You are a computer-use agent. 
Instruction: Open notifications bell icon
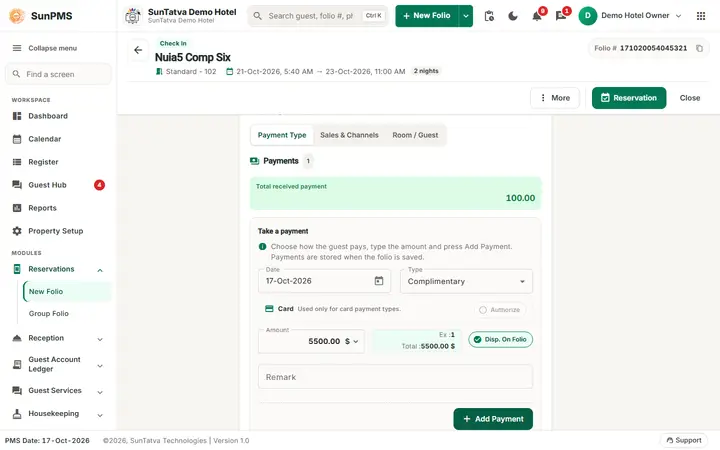[x=536, y=17]
